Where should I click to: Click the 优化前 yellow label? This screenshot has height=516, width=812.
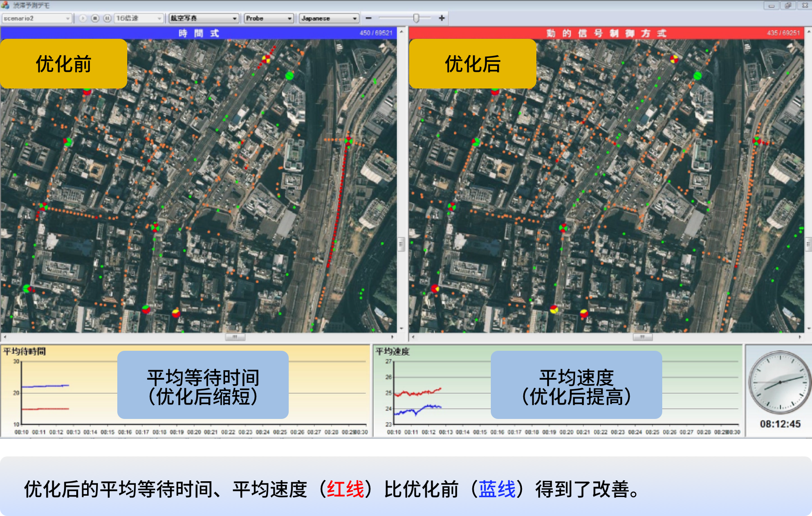coord(64,64)
